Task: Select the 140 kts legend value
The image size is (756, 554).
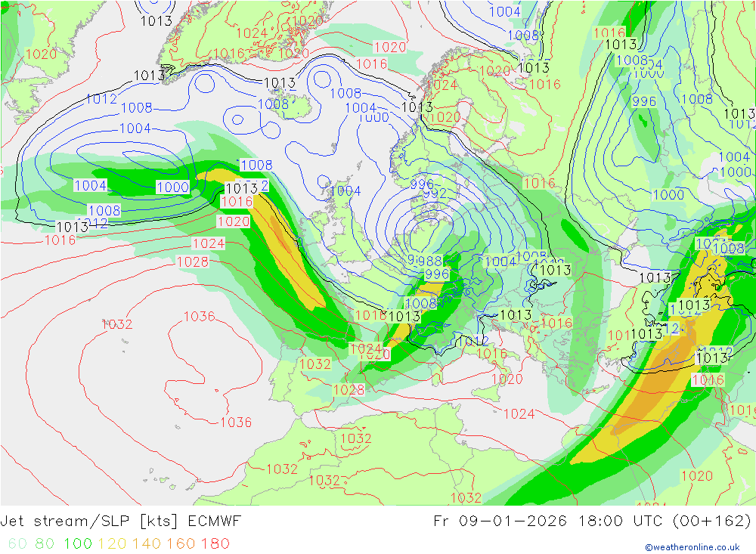Action: coord(147,543)
